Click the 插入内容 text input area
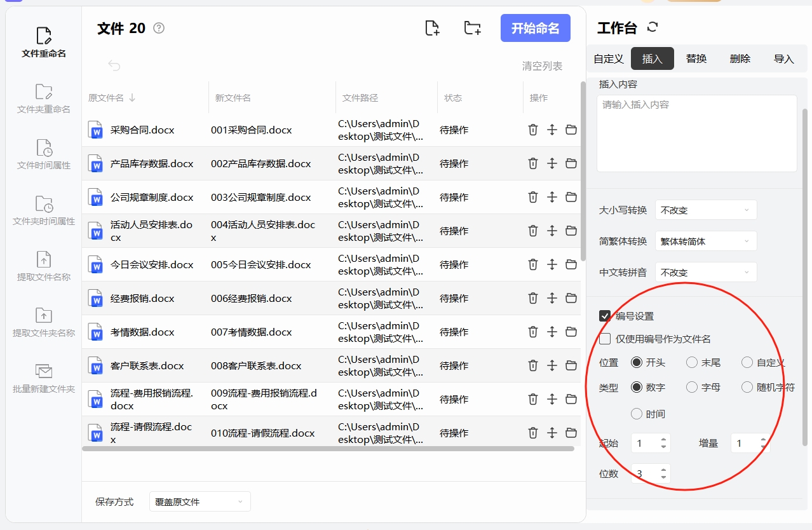The image size is (812, 530). [x=697, y=133]
